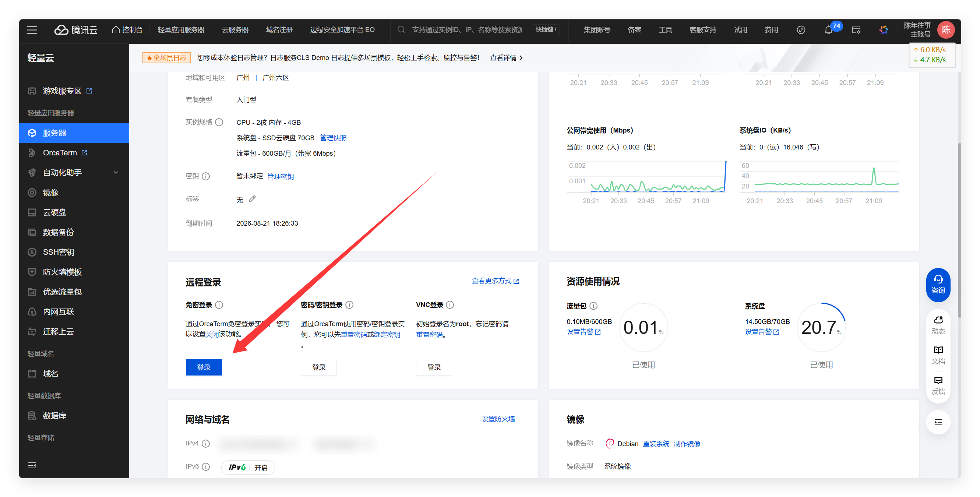
Task: Click info icon next to 流量包
Action: [x=593, y=306]
